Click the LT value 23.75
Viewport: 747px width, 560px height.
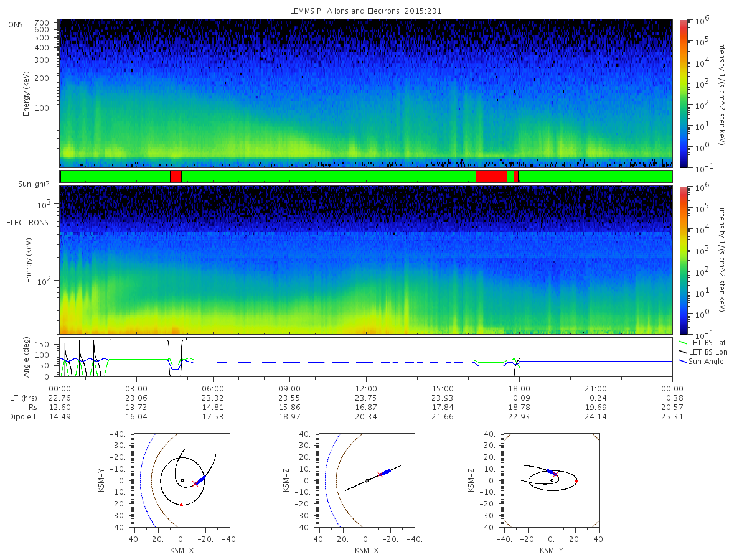coord(366,398)
